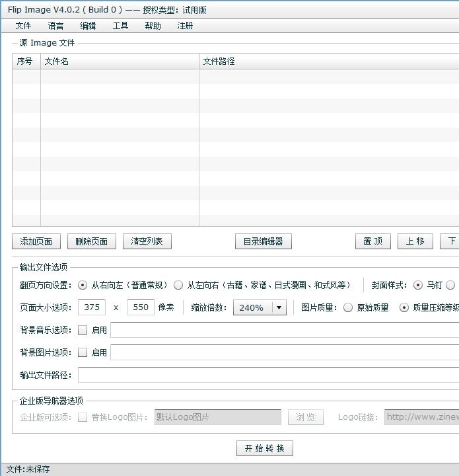Open the 注册 menu

185,26
